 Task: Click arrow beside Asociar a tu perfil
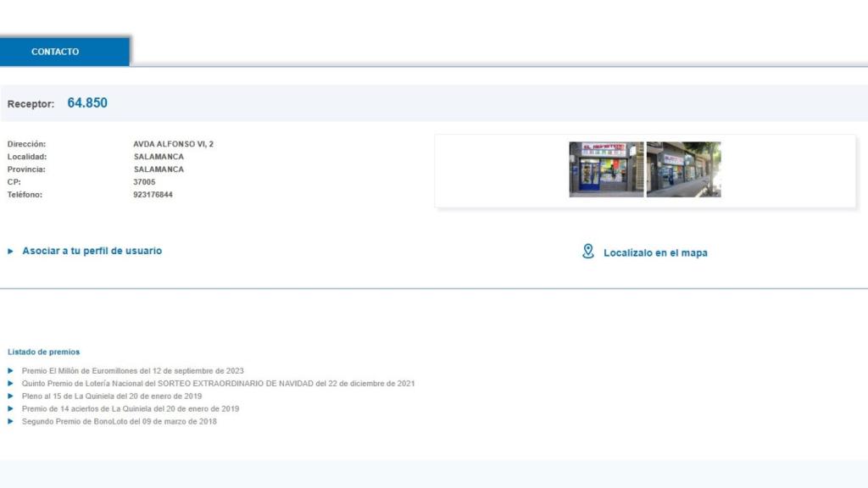(x=10, y=251)
